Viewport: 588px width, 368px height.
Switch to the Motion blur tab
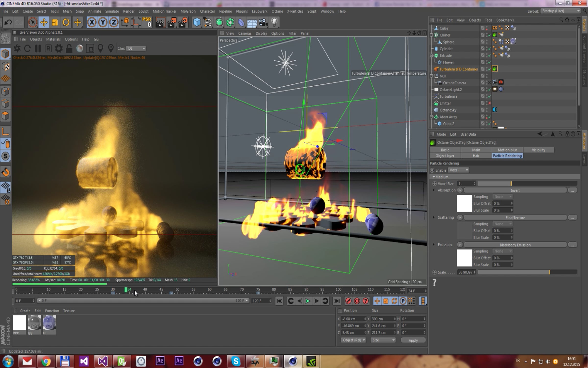507,150
